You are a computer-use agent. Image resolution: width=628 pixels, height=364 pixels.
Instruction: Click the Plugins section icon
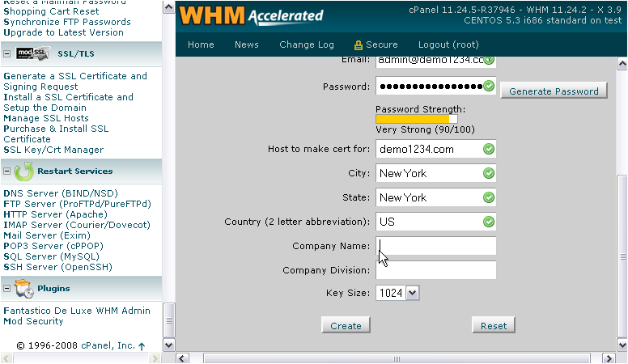point(24,288)
